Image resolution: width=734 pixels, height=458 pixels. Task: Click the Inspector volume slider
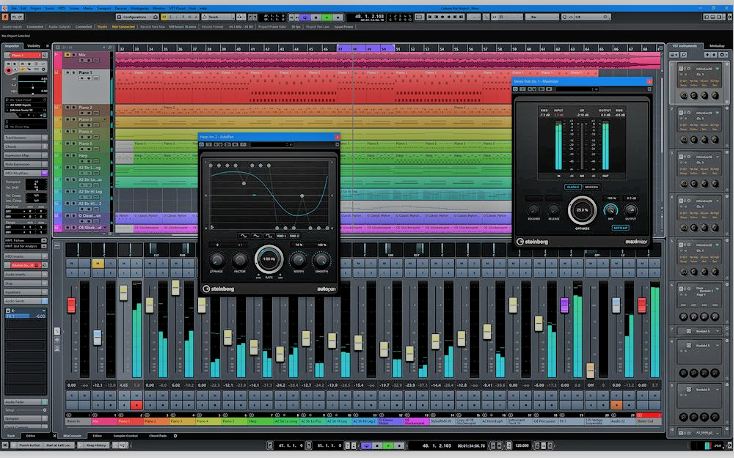(x=32, y=80)
